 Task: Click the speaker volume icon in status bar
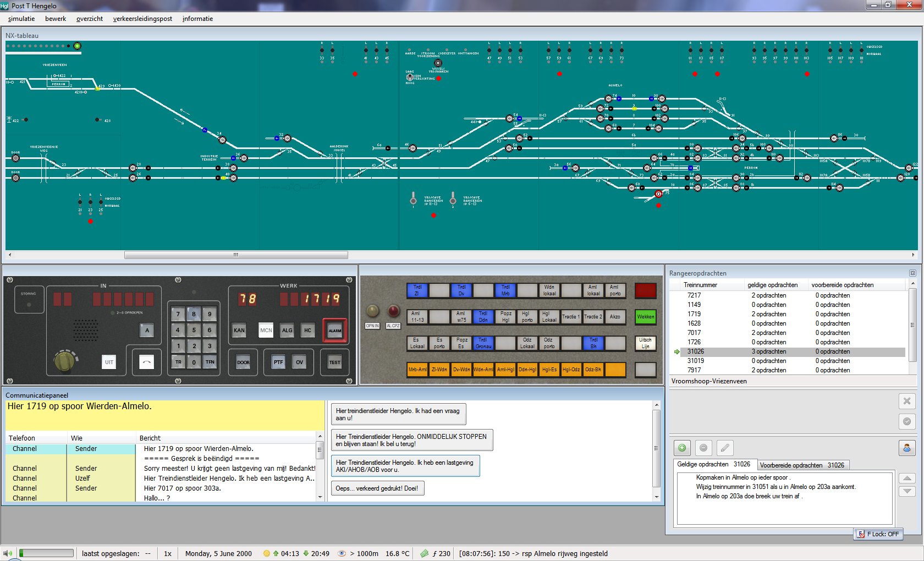pyautogui.click(x=7, y=553)
